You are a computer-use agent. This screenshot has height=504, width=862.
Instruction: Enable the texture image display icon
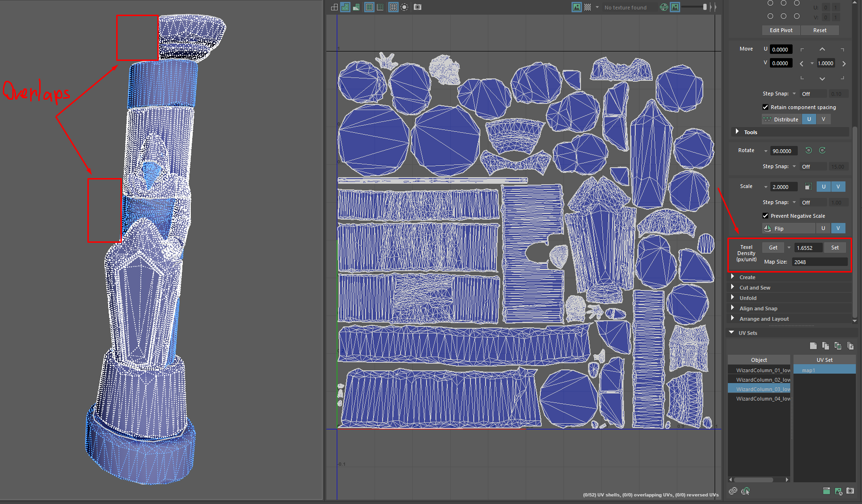[577, 7]
